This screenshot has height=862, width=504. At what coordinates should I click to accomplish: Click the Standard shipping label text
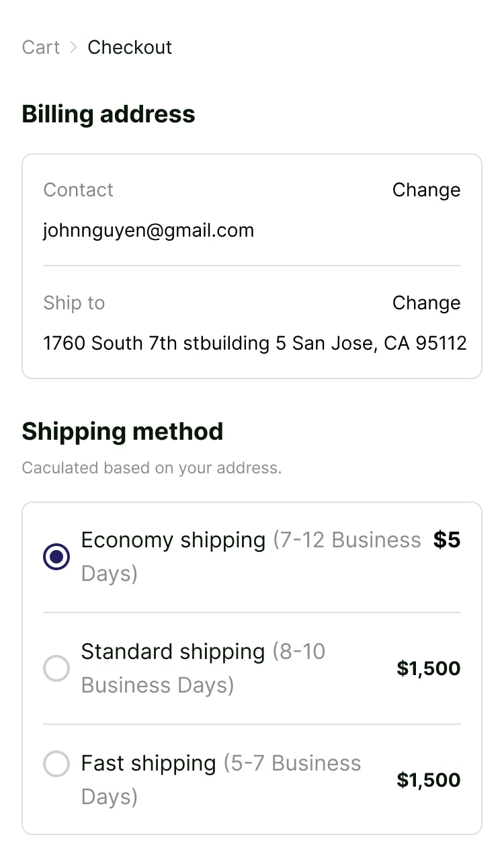[173, 652]
